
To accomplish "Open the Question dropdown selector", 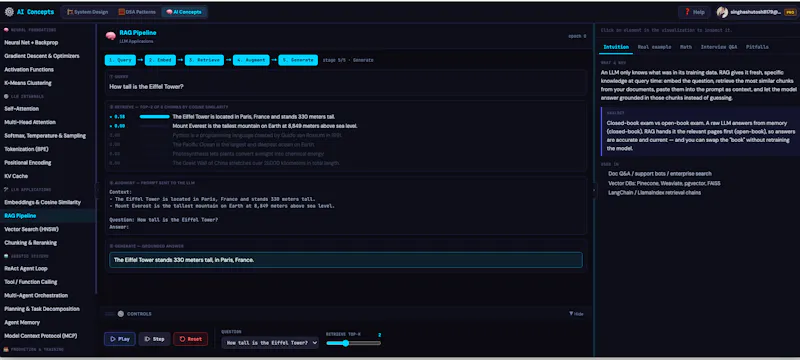I will tap(270, 343).
